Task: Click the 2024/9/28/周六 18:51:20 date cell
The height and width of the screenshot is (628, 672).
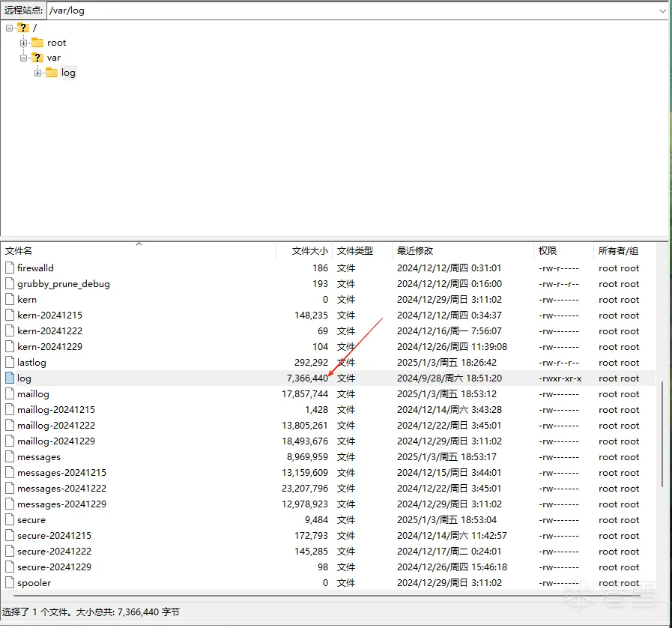Action: pos(449,378)
